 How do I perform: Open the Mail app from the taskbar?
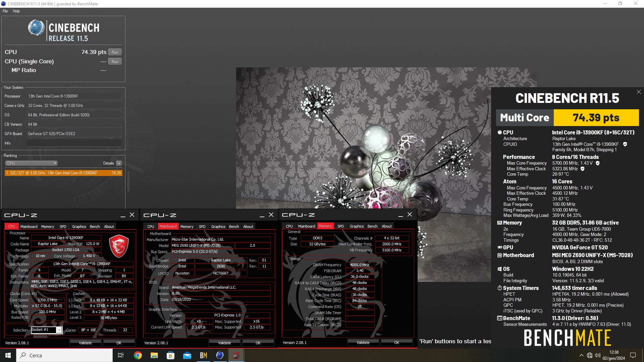point(187,355)
